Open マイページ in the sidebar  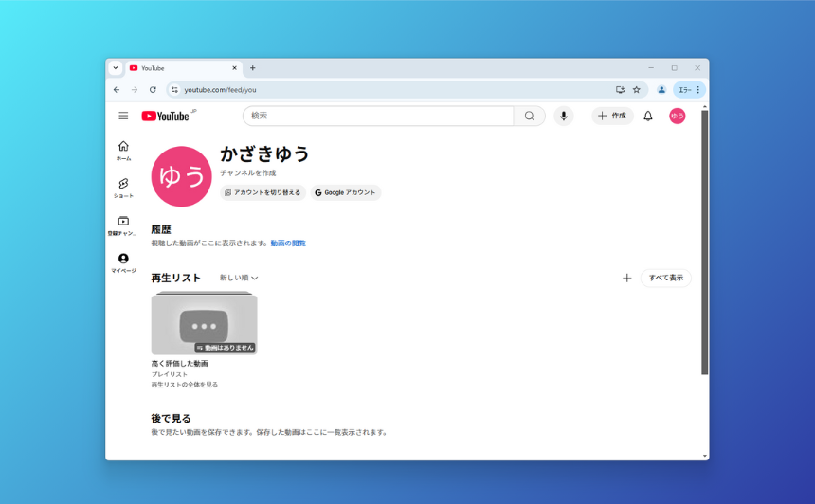pos(123,263)
